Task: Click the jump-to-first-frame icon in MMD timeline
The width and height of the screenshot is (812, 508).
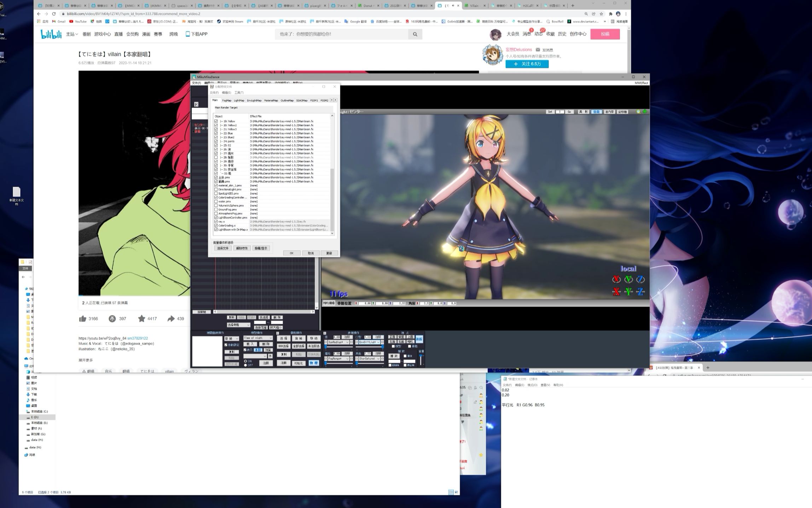Action: point(196,104)
